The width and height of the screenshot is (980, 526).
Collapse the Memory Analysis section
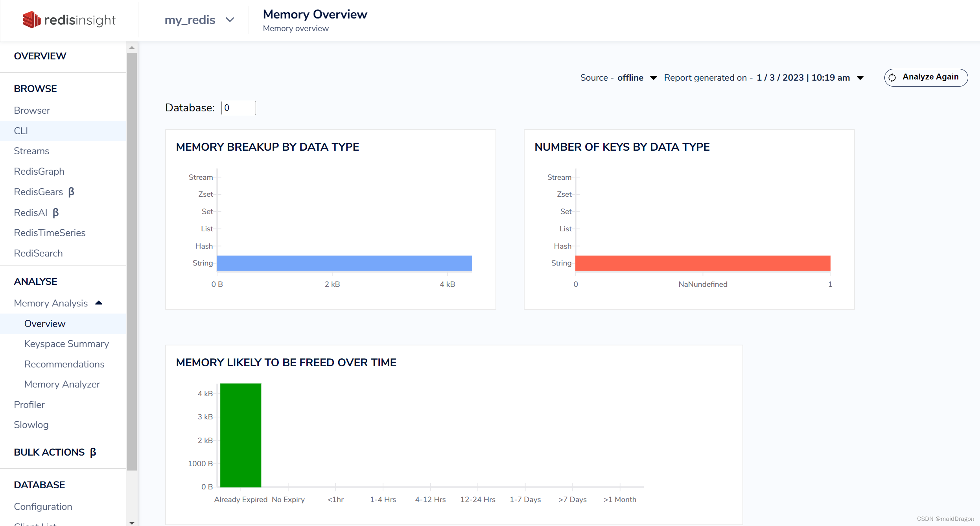[99, 303]
